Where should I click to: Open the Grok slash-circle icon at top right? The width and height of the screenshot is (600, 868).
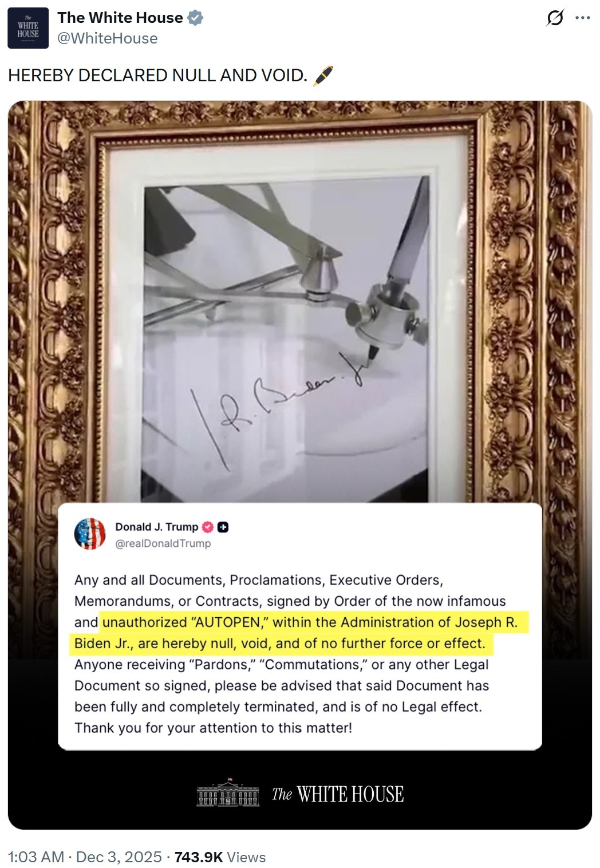pos(554,19)
